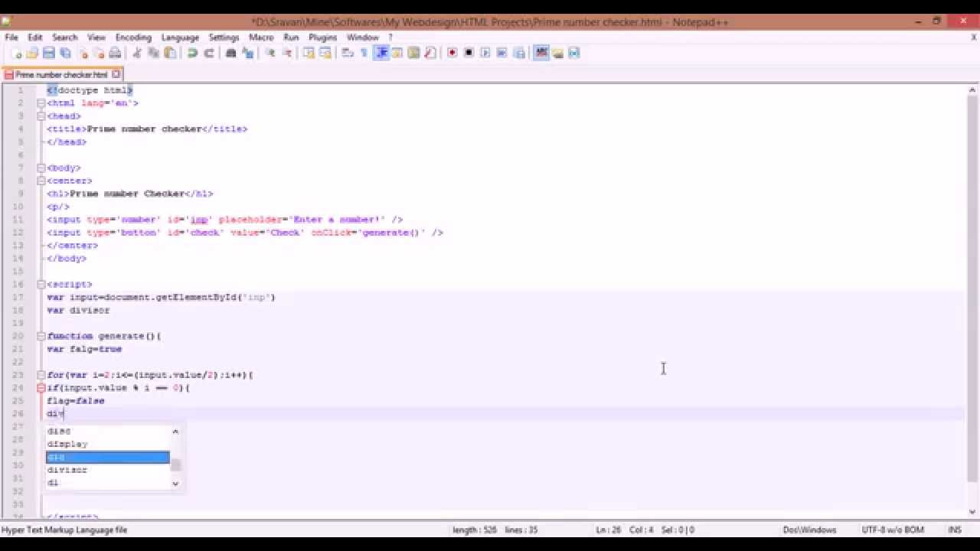The height and width of the screenshot is (551, 980).
Task: Open the Encoding menu
Action: click(x=133, y=37)
